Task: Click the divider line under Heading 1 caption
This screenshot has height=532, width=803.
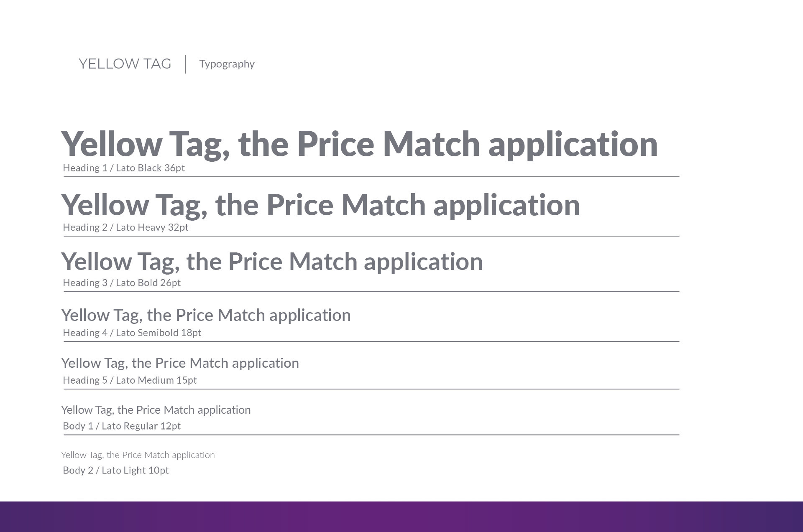Action: point(371,177)
